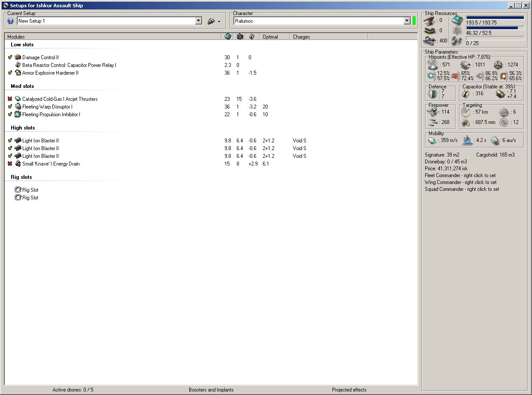Open the Boosters and Implants panel

pos(211,390)
